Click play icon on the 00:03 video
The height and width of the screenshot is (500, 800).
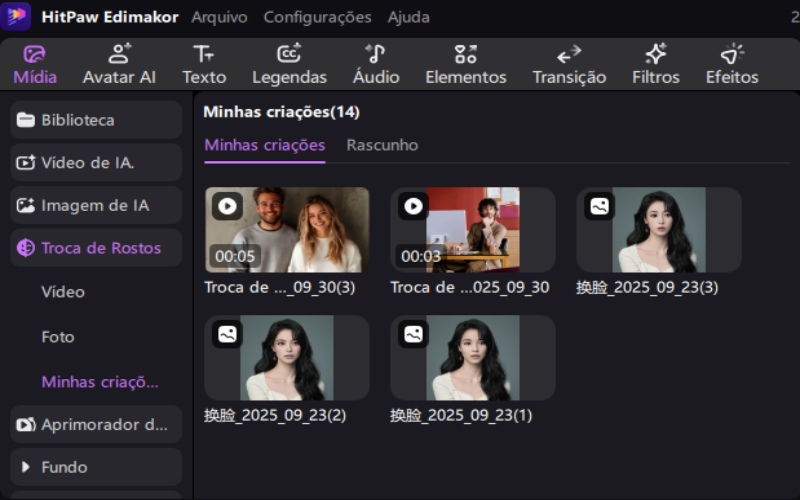[413, 206]
